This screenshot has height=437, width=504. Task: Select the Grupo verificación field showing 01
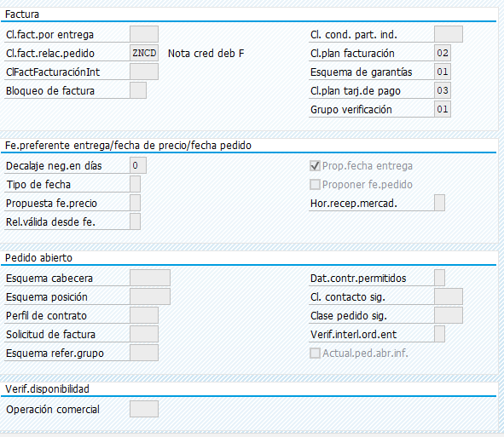point(443,109)
